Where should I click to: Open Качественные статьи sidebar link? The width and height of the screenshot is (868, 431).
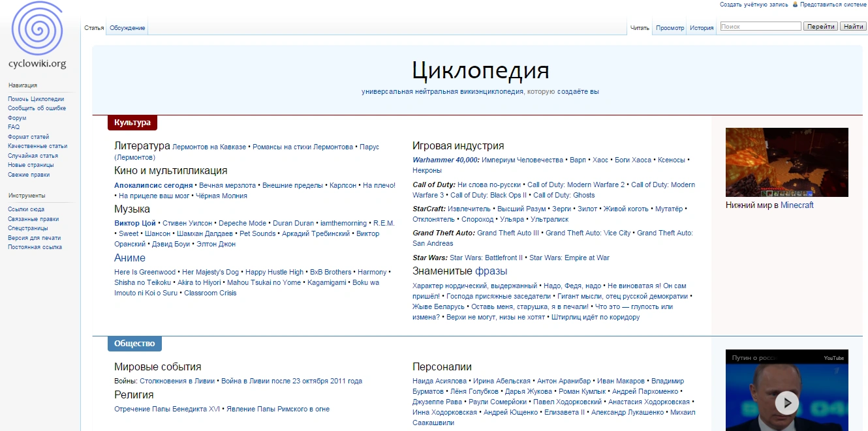click(x=37, y=146)
